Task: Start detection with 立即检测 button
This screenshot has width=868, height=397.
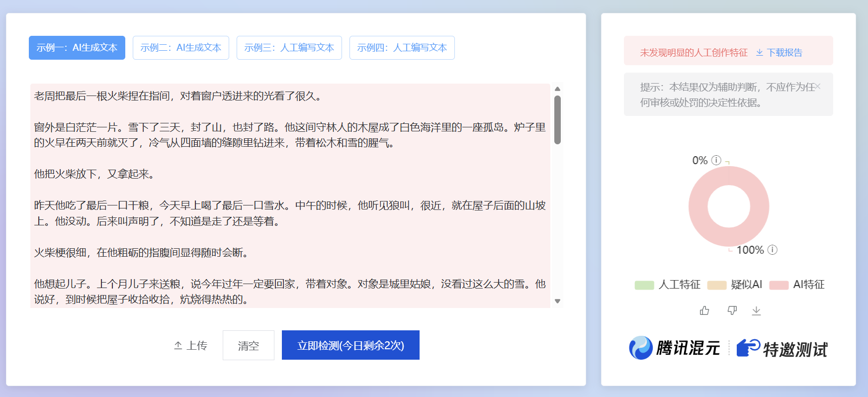Action: coord(350,345)
